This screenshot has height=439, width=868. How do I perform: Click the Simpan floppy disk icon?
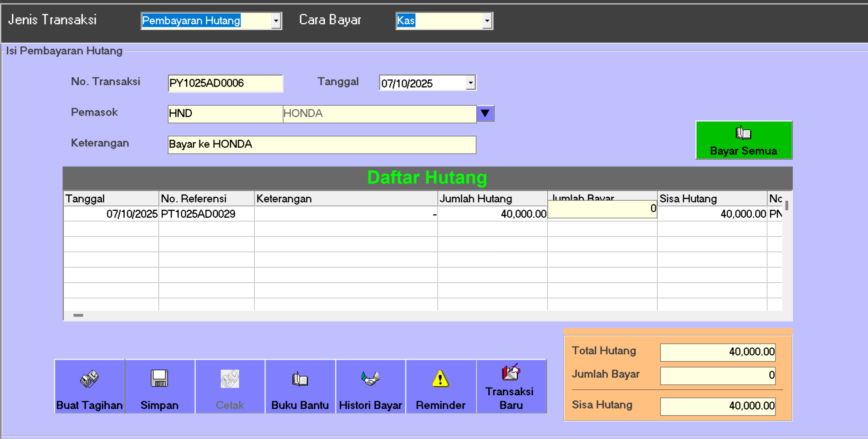[159, 379]
